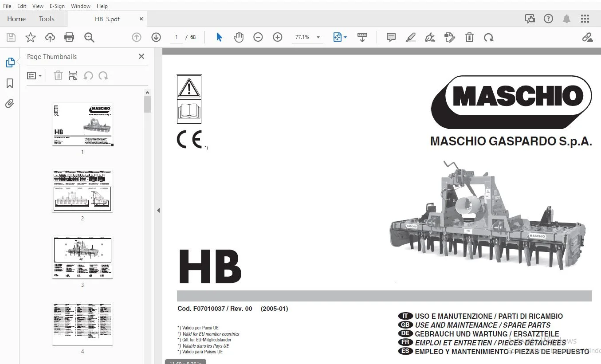
Task: Open the View menu
Action: [x=38, y=6]
